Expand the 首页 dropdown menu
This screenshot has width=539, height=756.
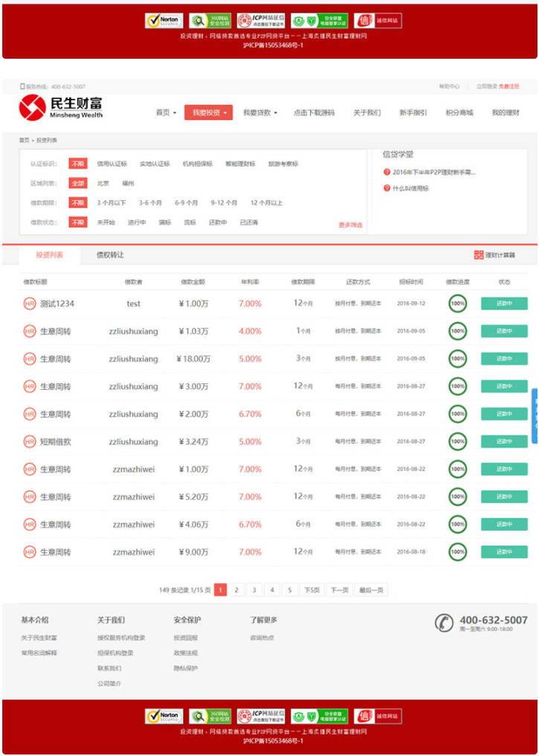(167, 113)
